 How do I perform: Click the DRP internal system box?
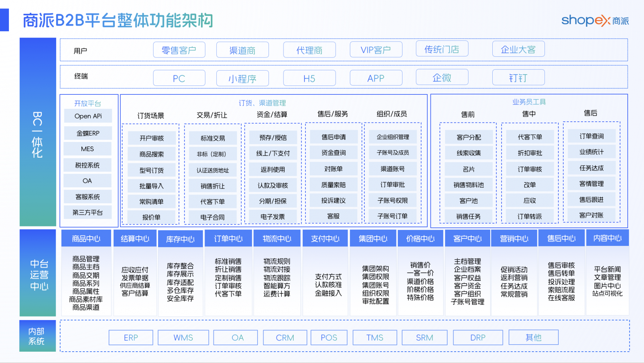478,337
